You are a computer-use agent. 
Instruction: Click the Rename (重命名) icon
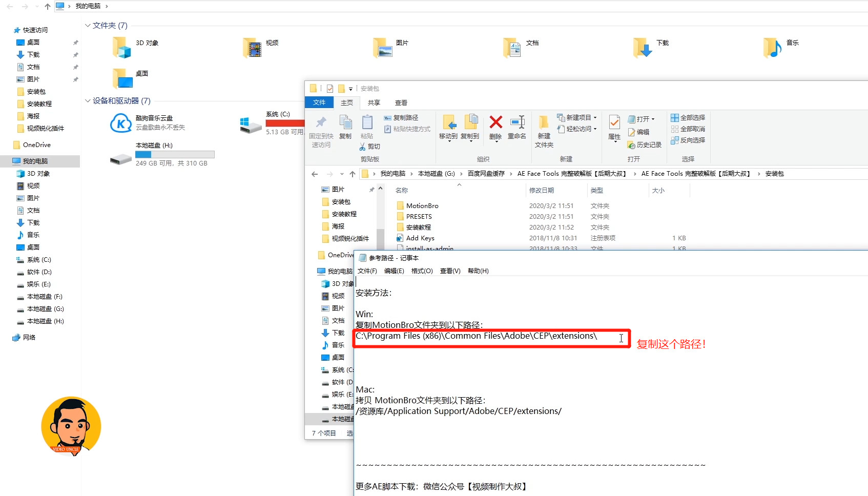pos(518,122)
